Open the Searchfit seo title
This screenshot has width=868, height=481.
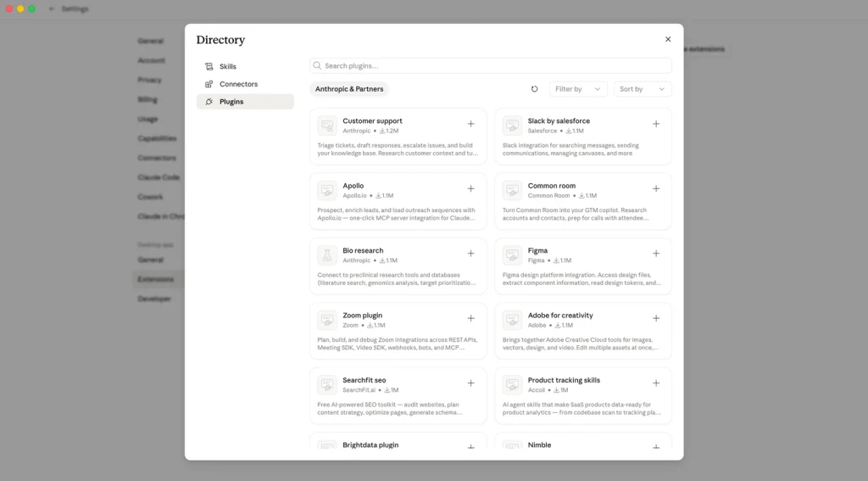(364, 380)
